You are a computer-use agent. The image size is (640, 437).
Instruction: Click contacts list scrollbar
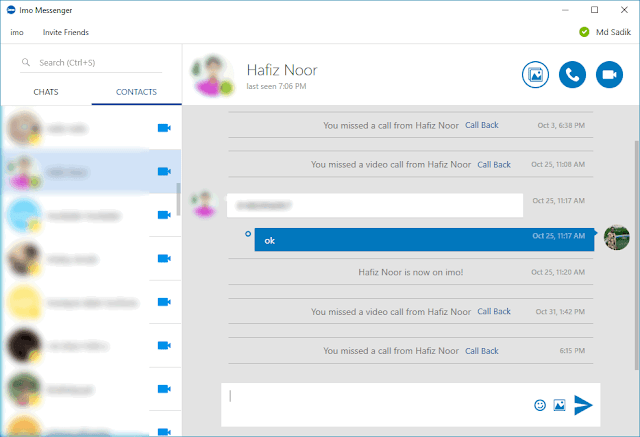click(178, 199)
